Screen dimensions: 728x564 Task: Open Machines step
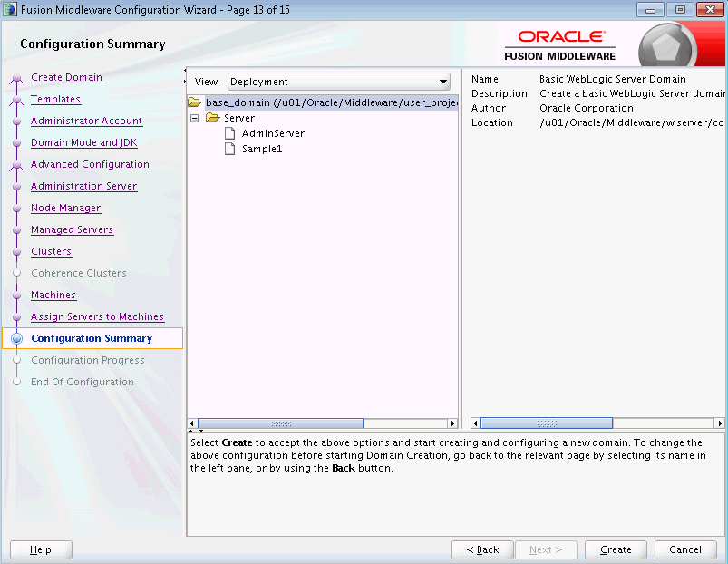(x=53, y=296)
